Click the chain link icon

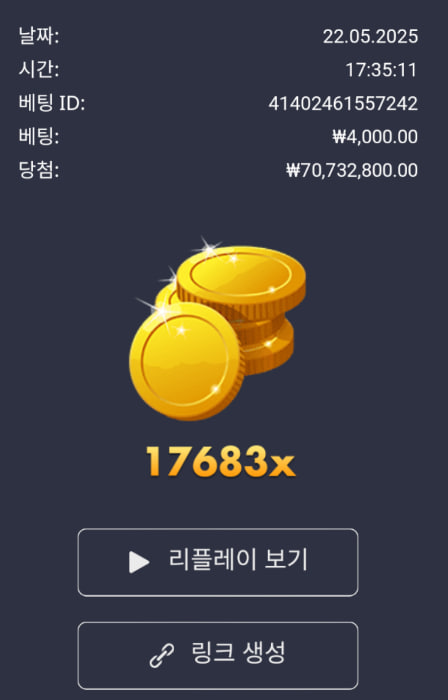coord(162,656)
